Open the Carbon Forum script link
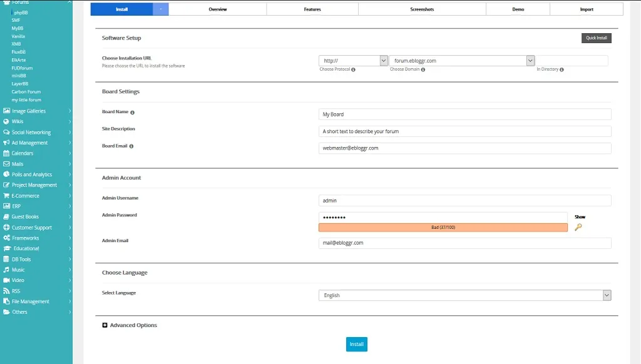Screen dimensions: 641x364 click(26, 92)
